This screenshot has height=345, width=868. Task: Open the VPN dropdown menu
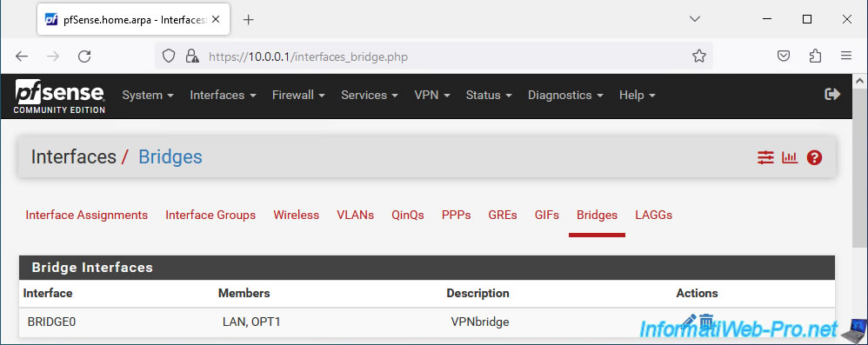point(431,95)
